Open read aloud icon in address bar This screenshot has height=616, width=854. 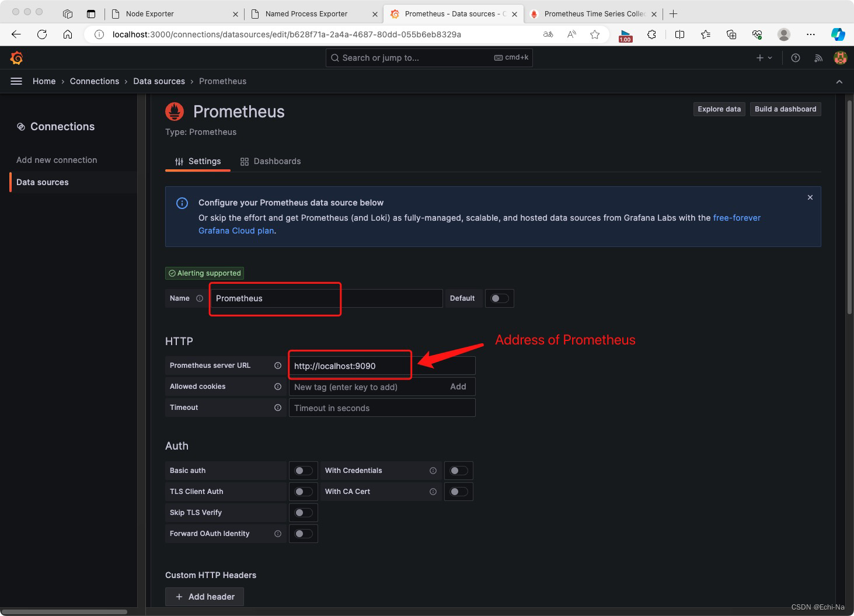click(x=571, y=34)
